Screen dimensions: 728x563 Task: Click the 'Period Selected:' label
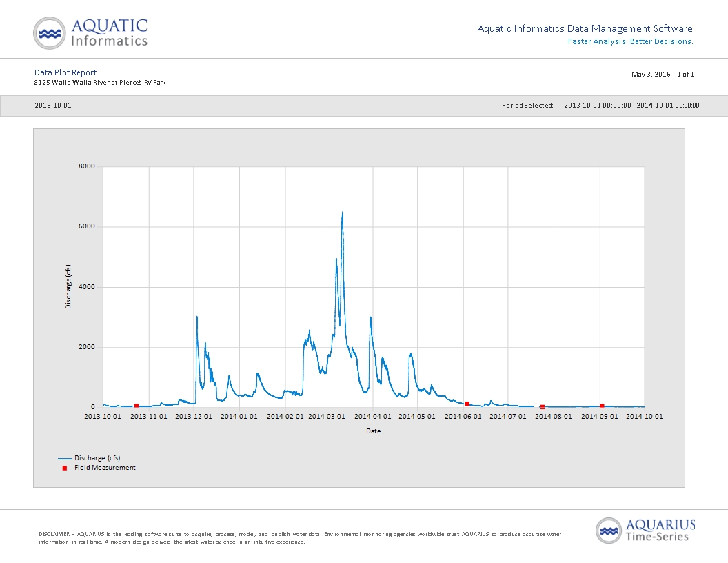tap(527, 106)
